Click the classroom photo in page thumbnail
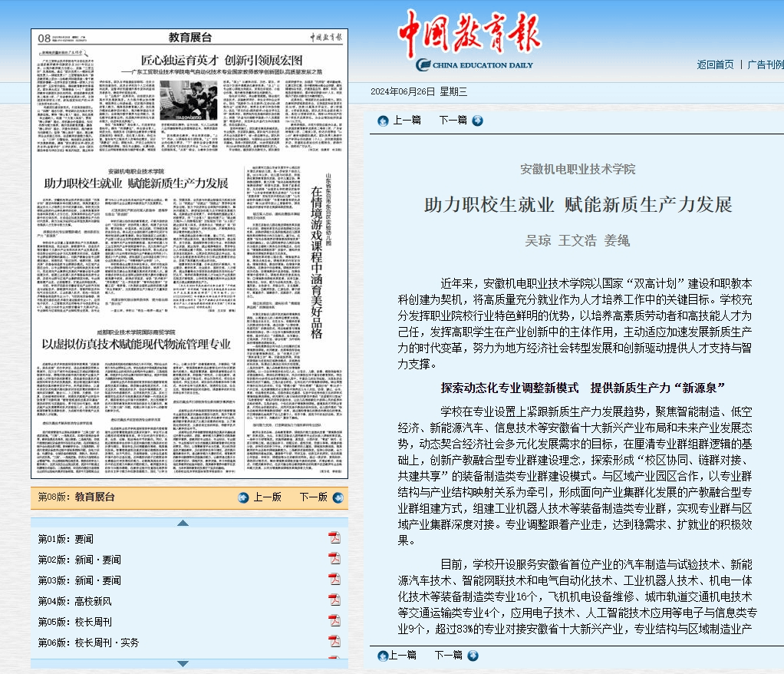Screen dimensions: 784x674 point(189,100)
